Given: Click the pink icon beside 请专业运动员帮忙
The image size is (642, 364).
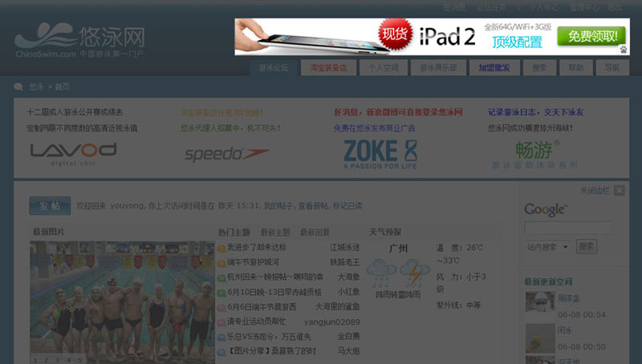Looking at the screenshot, I should point(221,322).
